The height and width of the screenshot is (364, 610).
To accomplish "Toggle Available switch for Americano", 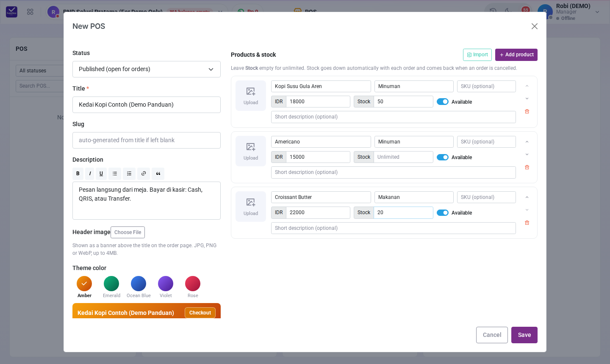I will tap(443, 157).
